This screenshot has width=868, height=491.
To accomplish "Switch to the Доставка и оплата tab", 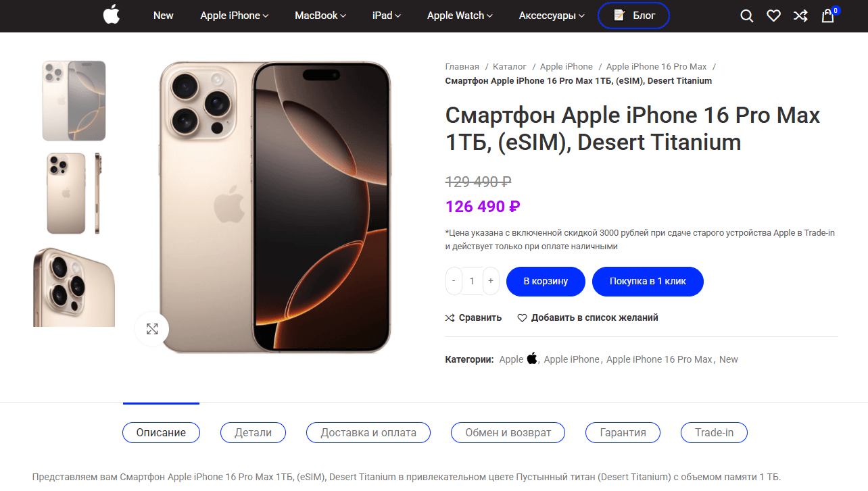I will [x=368, y=432].
